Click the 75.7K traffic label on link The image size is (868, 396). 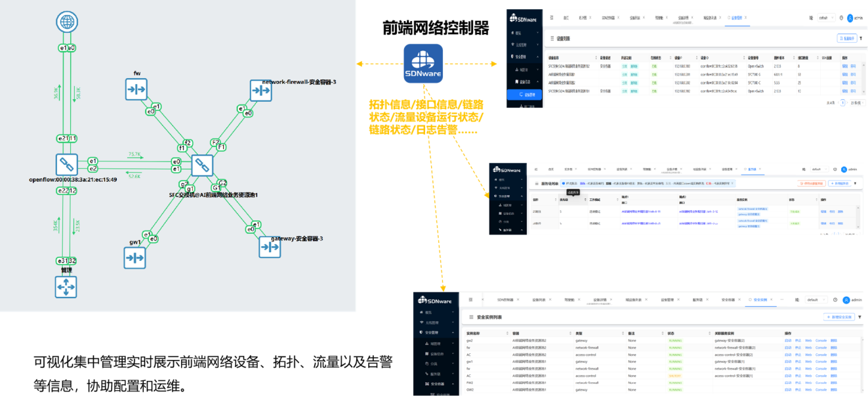(134, 154)
